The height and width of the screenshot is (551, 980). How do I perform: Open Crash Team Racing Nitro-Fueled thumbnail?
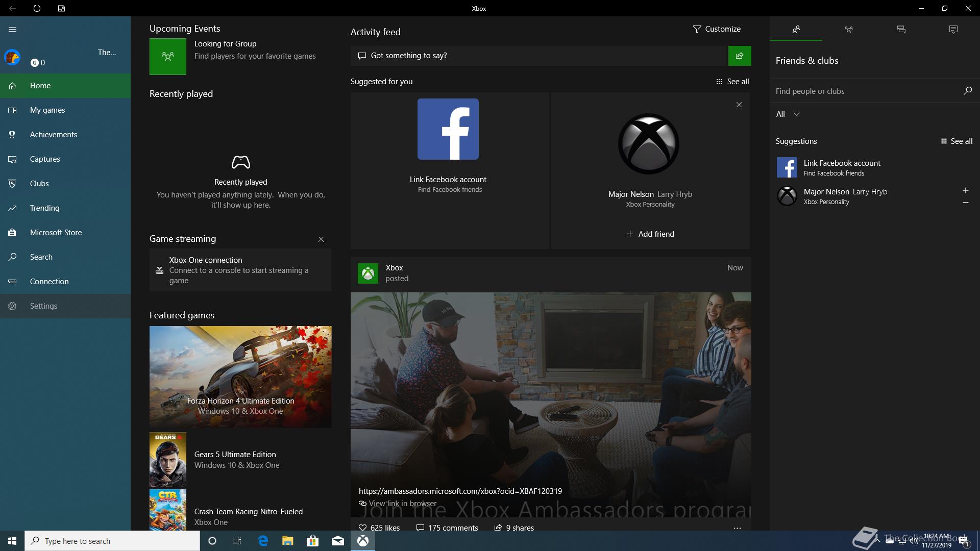[x=168, y=510]
